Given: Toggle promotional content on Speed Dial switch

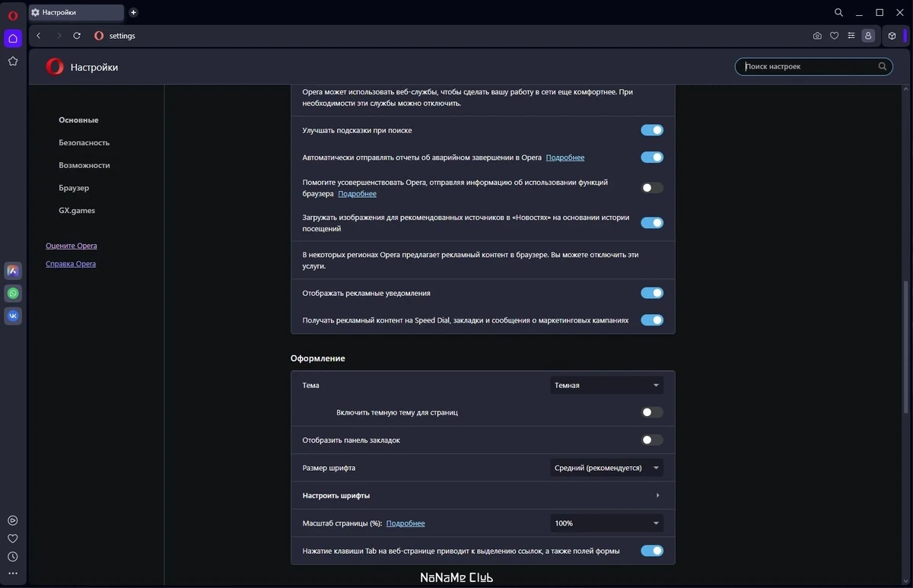Looking at the screenshot, I should (x=652, y=320).
